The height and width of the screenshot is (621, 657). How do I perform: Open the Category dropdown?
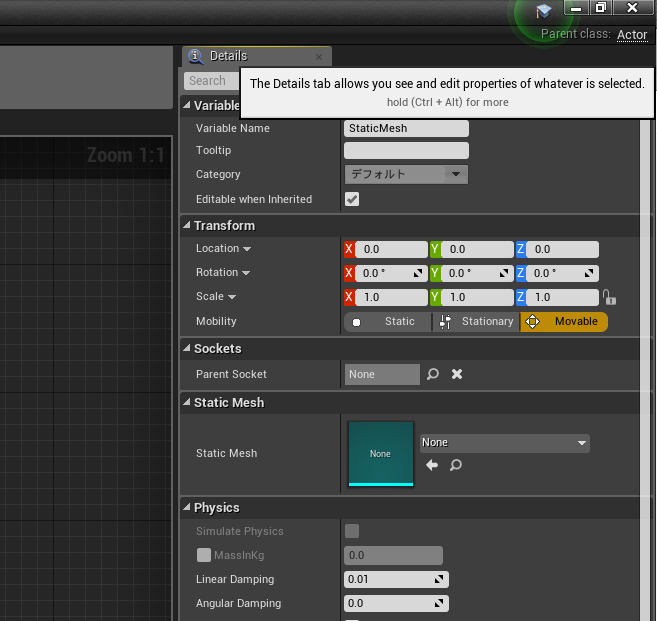(x=406, y=174)
